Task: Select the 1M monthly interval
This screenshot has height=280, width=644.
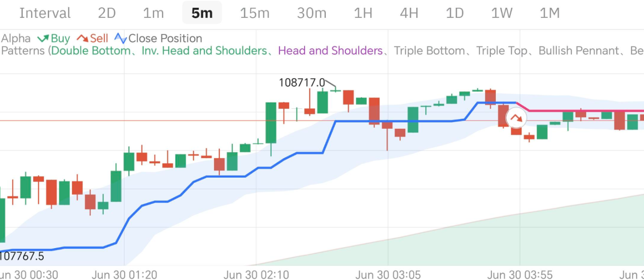Action: click(549, 13)
